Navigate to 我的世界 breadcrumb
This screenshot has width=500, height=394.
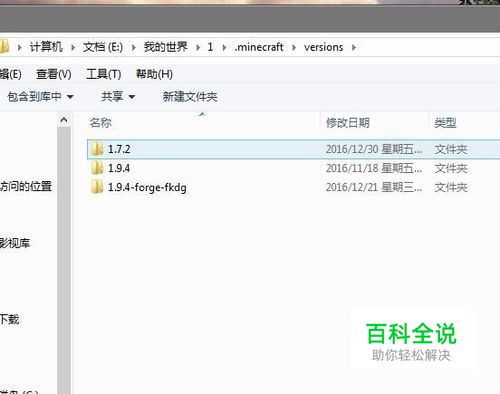(x=165, y=47)
